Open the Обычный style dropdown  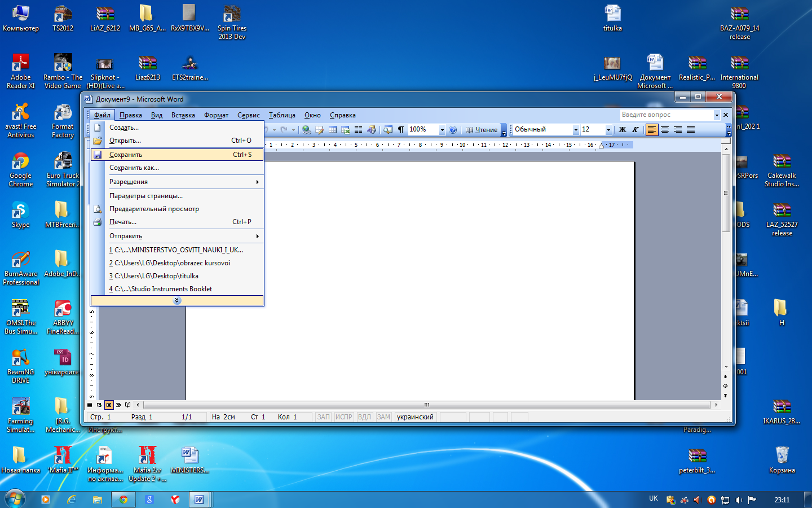click(576, 130)
